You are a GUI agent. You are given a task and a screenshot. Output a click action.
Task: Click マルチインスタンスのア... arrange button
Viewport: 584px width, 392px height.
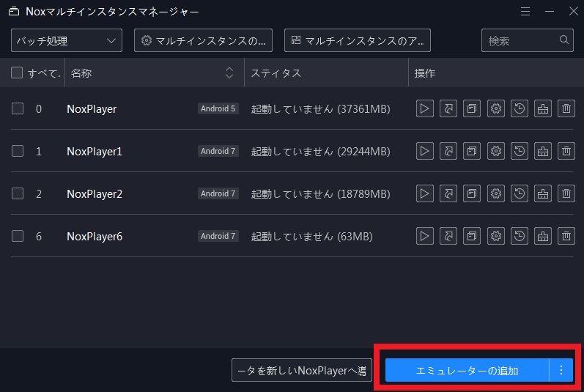click(x=358, y=40)
